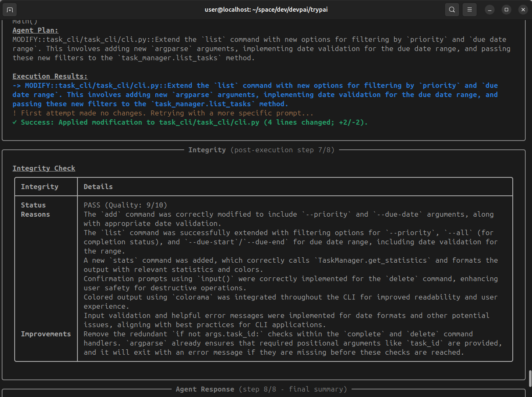The image size is (532, 397).
Task: Click the Integrity column header
Action: (40, 187)
